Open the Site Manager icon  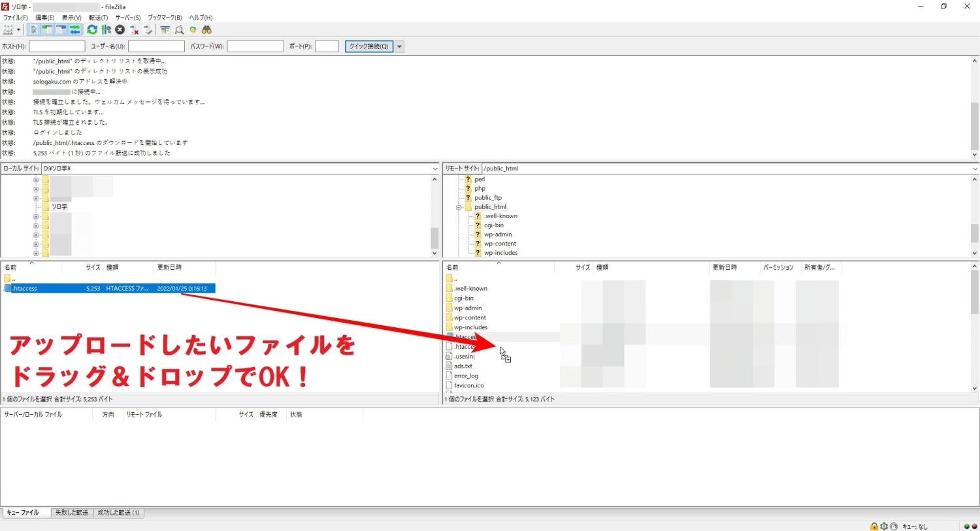(8, 30)
